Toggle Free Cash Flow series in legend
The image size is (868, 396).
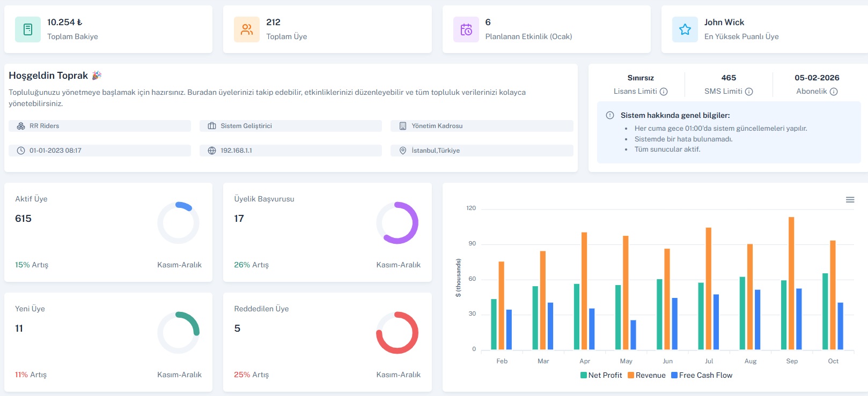tap(702, 375)
